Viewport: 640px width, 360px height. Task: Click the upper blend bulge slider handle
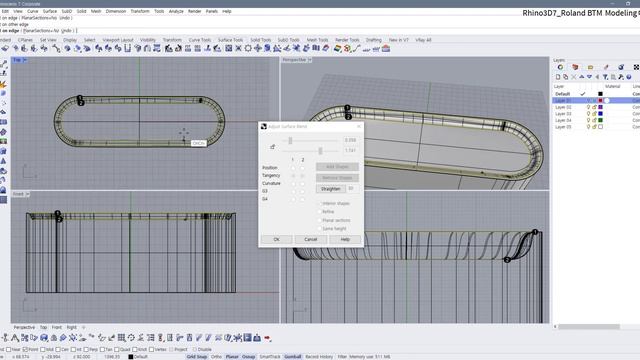point(290,141)
